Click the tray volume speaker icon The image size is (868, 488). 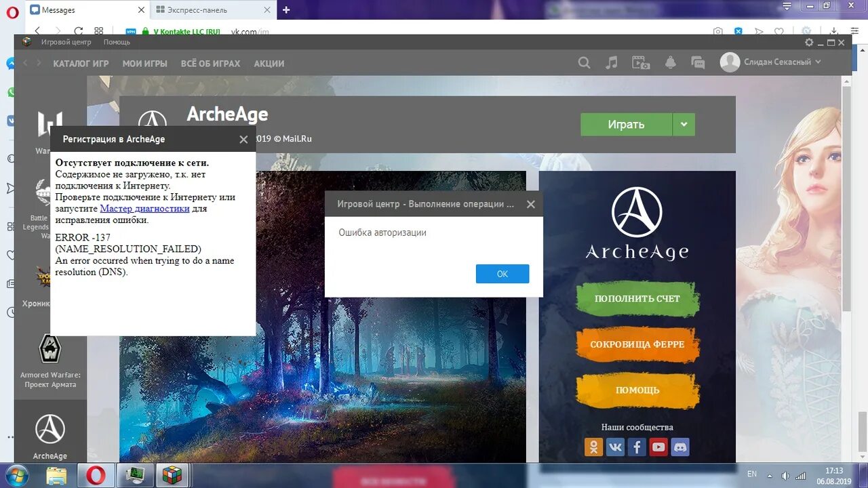[x=786, y=476]
